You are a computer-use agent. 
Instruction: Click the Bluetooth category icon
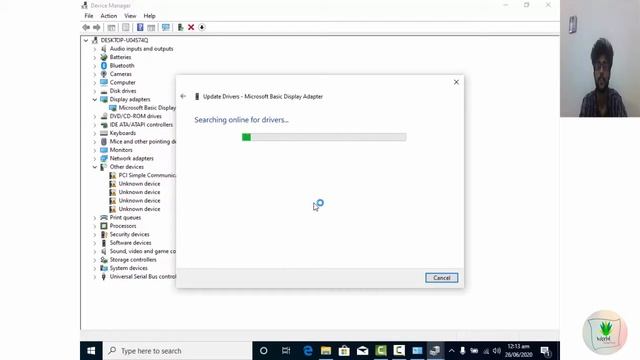(104, 66)
